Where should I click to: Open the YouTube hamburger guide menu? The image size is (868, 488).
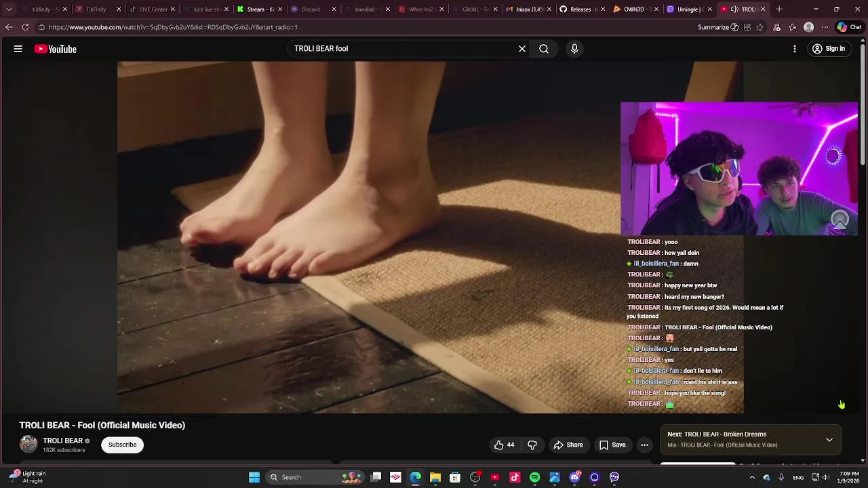18,49
